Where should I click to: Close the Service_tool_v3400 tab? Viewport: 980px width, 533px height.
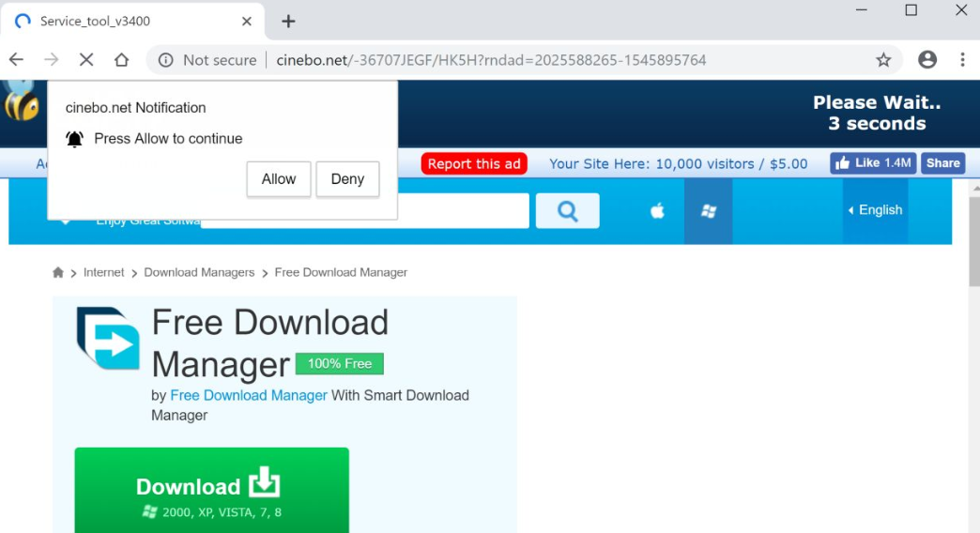(x=247, y=21)
